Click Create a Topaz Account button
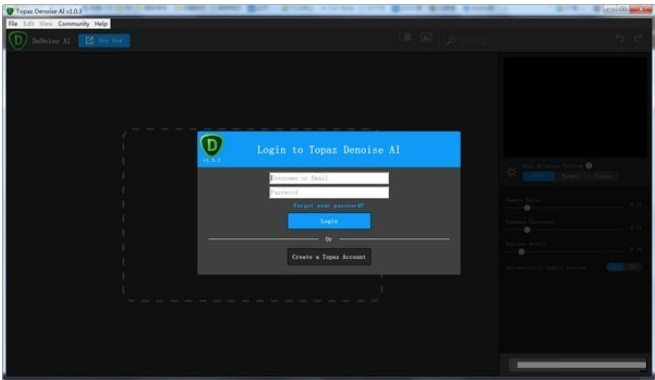This screenshot has height=380, width=655. point(329,257)
